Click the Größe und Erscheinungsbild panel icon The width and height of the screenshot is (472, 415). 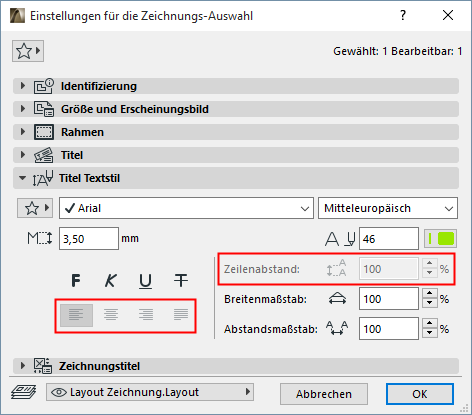point(43,109)
